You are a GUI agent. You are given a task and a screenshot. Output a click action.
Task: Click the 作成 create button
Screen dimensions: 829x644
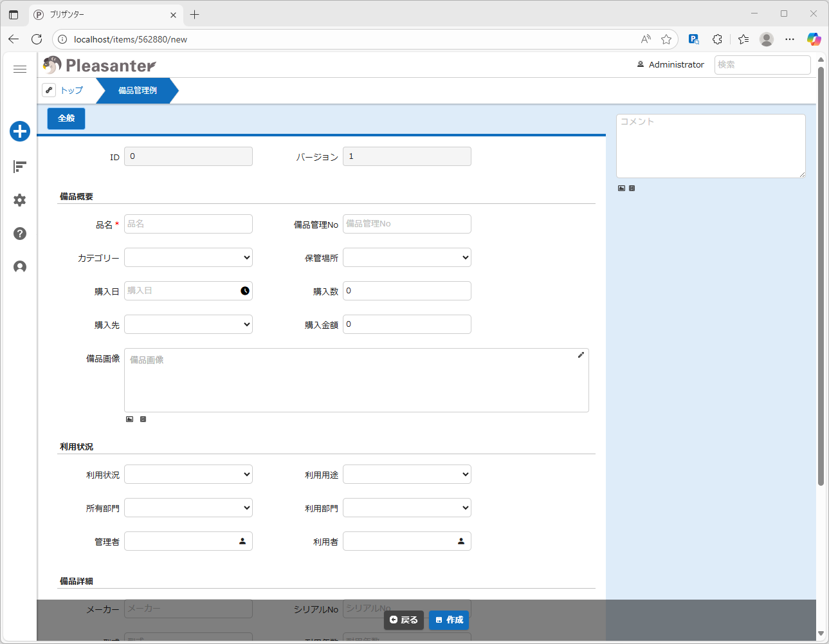tap(449, 620)
